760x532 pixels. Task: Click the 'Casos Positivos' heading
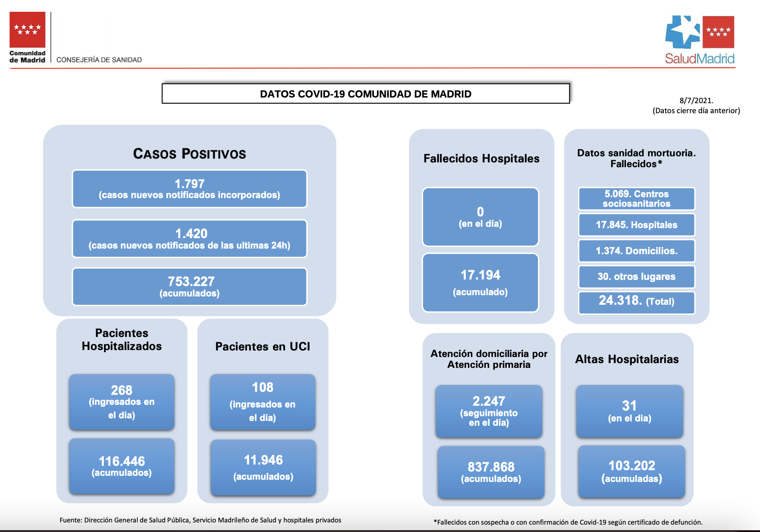click(189, 154)
